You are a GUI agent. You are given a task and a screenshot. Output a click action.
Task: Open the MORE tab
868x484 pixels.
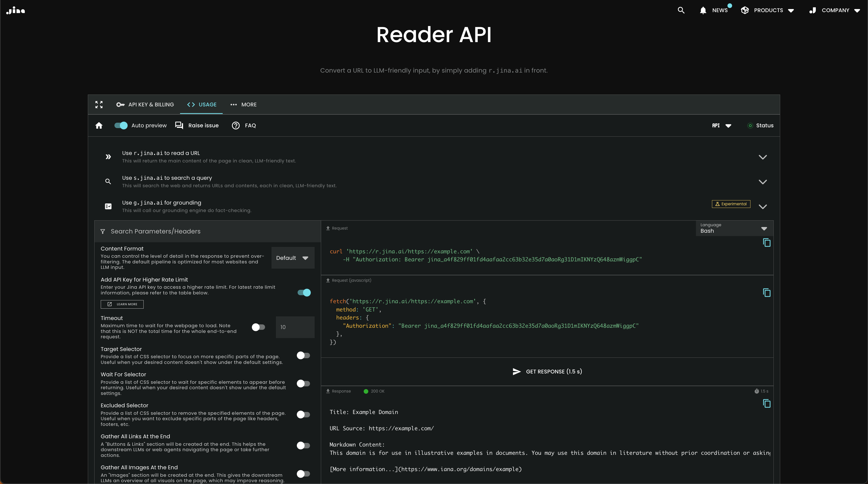pos(243,104)
